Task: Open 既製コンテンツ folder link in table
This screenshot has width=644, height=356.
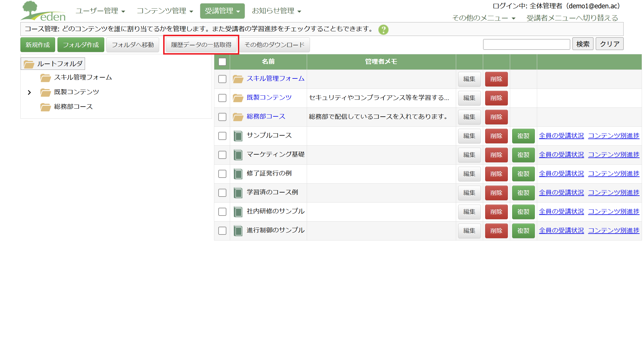Action: pos(269,98)
